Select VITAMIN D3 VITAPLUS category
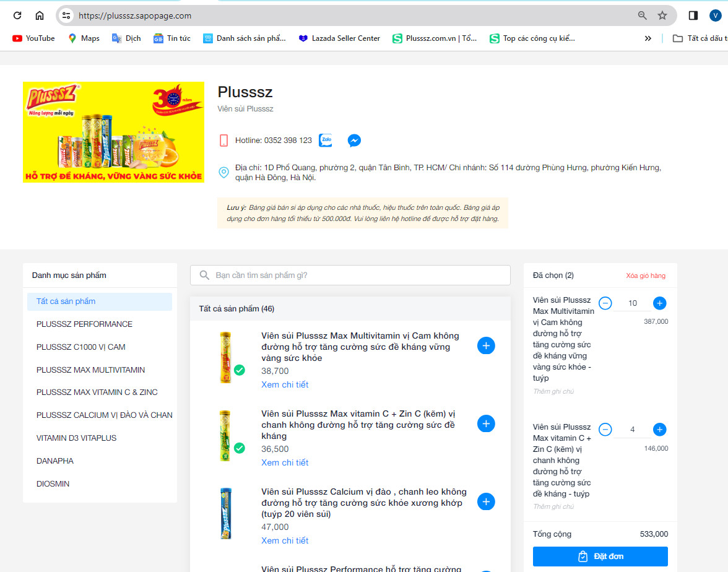 77,438
